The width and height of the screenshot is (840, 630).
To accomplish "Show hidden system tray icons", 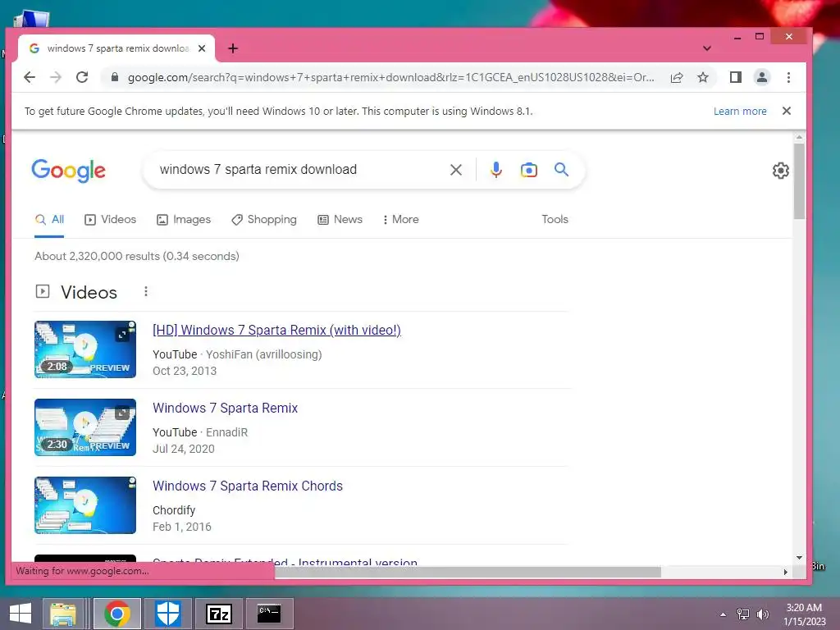I will (x=724, y=614).
